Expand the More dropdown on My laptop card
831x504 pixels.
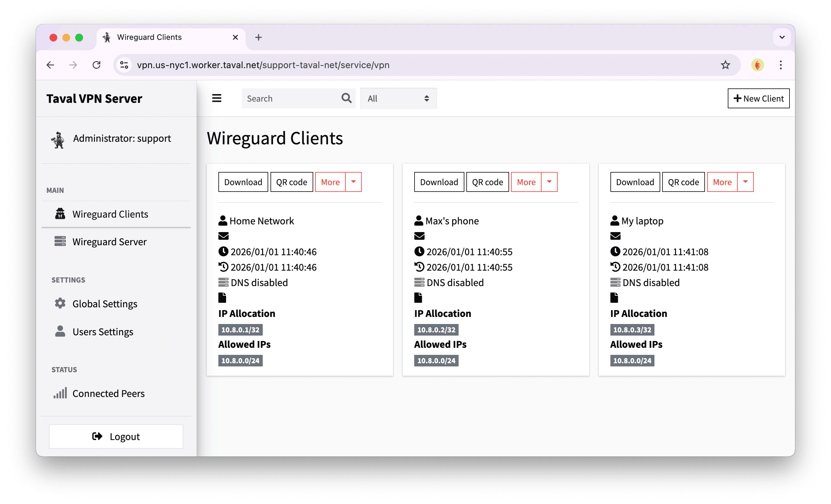coord(746,182)
